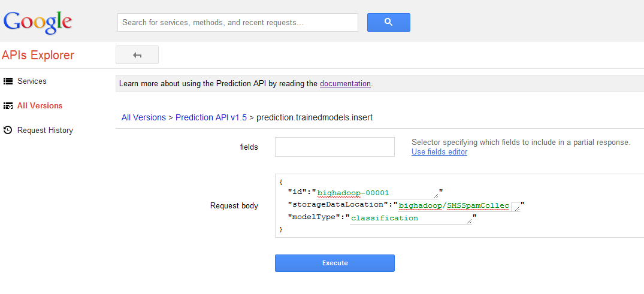Click the All Versions breadcrumb link
Image resolution: width=644 pixels, height=294 pixels.
(x=143, y=118)
